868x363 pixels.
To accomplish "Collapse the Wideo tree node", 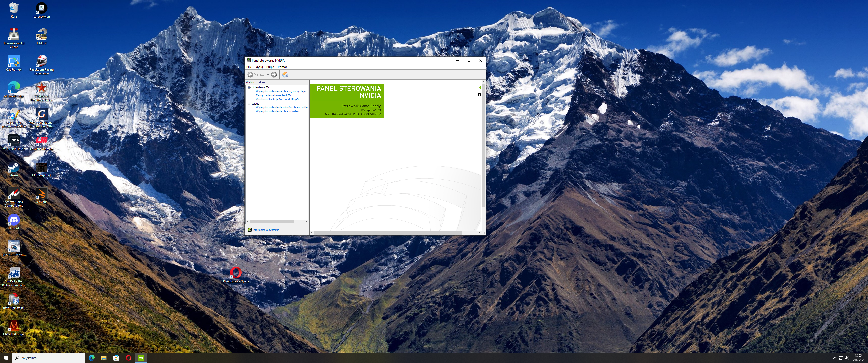I will [249, 104].
